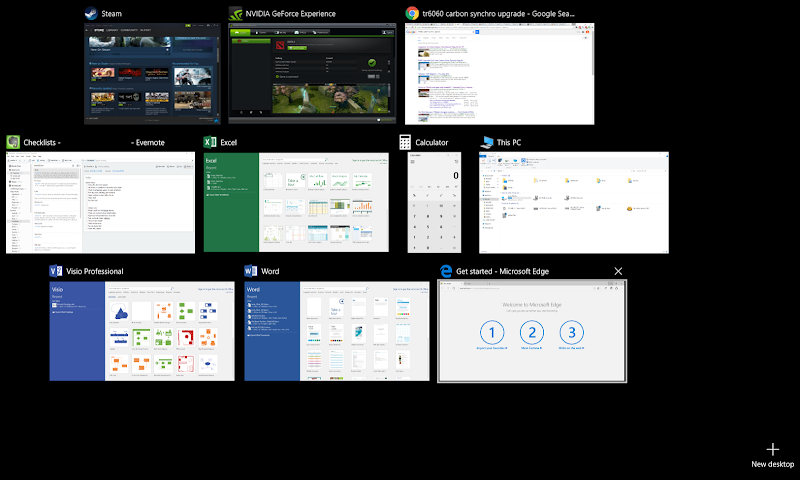The height and width of the screenshot is (480, 800).
Task: Close the Microsoft Edge window with the X
Action: click(x=618, y=271)
